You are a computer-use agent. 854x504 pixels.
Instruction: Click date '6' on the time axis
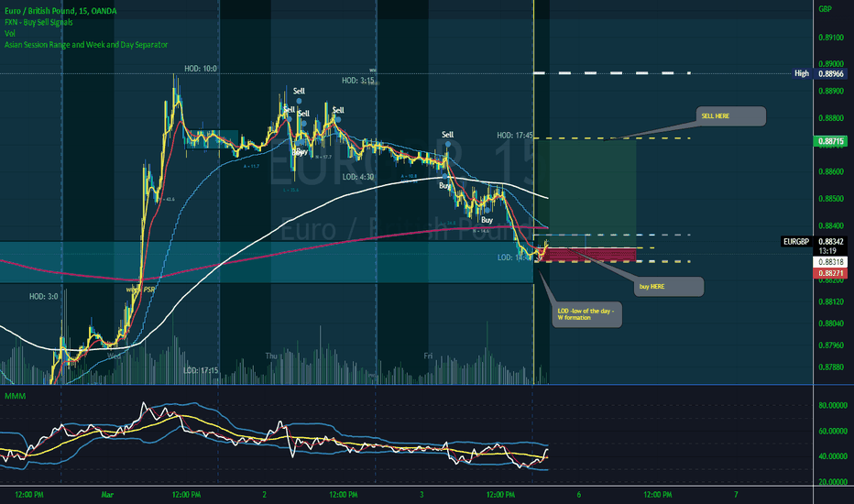tap(578, 495)
